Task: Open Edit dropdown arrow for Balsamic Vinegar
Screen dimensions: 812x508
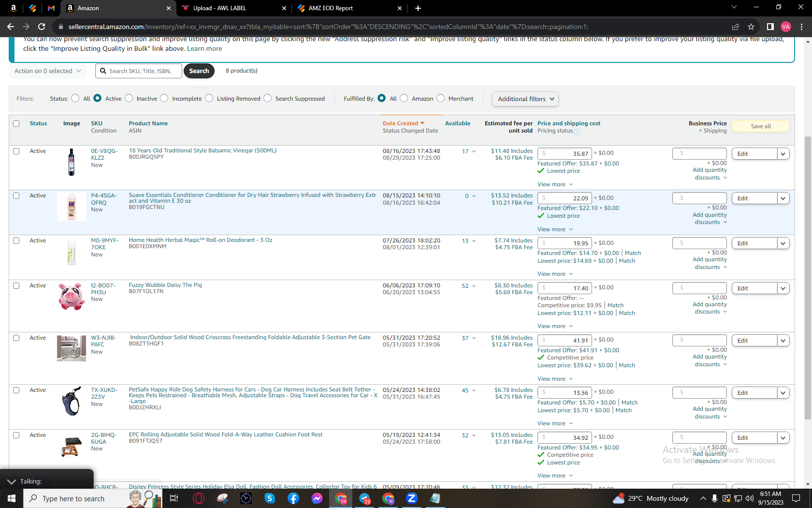Action: tap(783, 154)
